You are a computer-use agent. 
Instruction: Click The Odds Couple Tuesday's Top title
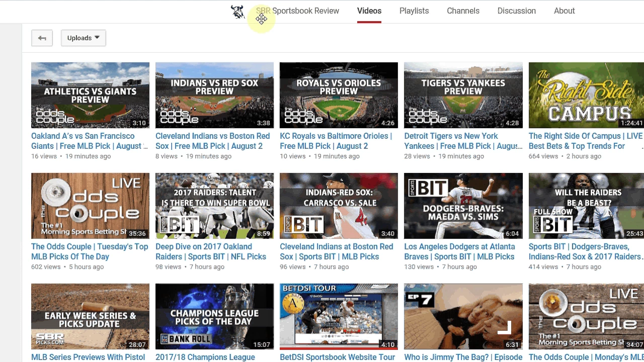(x=90, y=251)
